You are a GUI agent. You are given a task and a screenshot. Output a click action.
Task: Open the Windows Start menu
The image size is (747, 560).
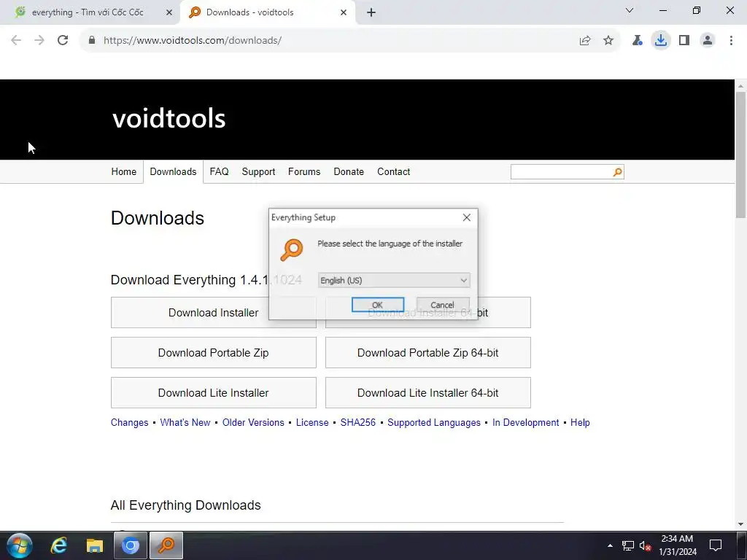[x=20, y=545]
